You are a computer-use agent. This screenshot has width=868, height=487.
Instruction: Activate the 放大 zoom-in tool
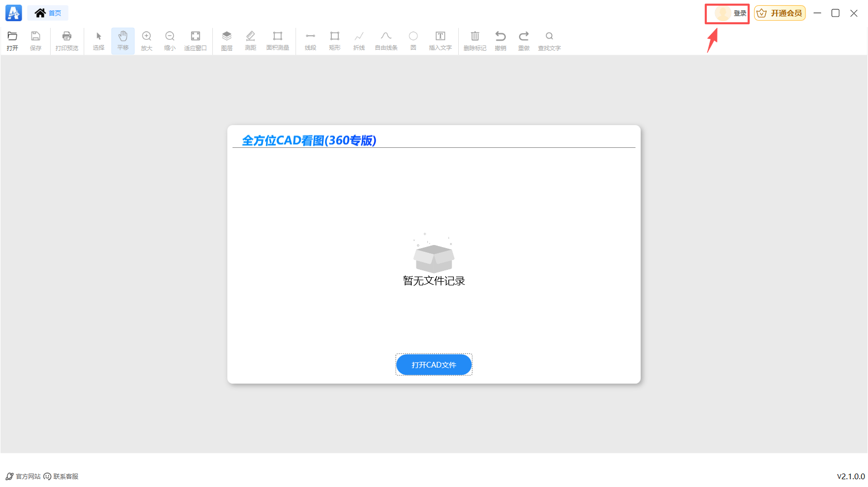pyautogui.click(x=146, y=41)
